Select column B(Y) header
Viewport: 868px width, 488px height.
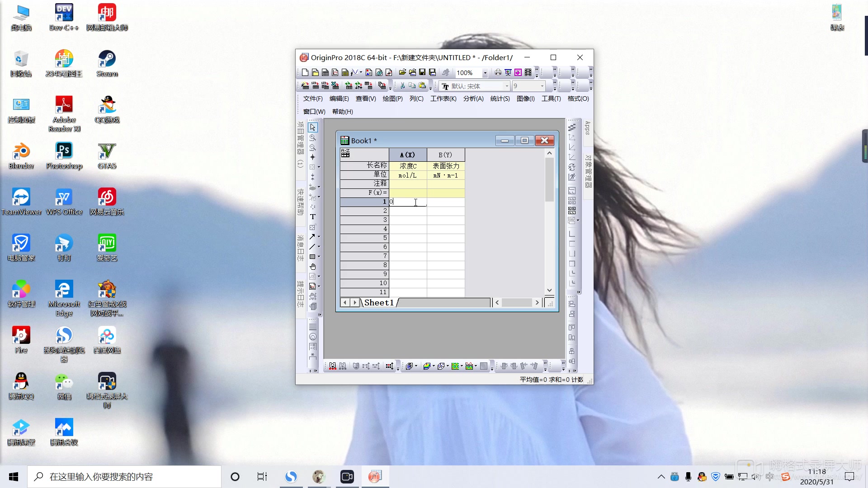(x=445, y=155)
